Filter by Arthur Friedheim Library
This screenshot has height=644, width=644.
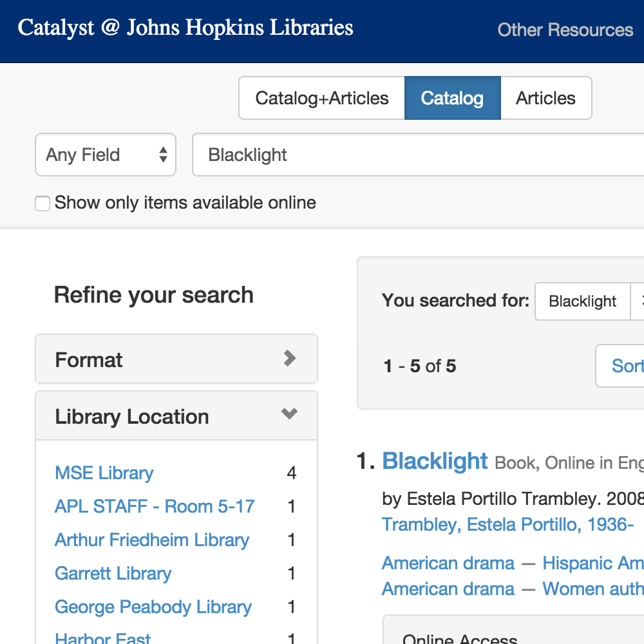tap(151, 540)
